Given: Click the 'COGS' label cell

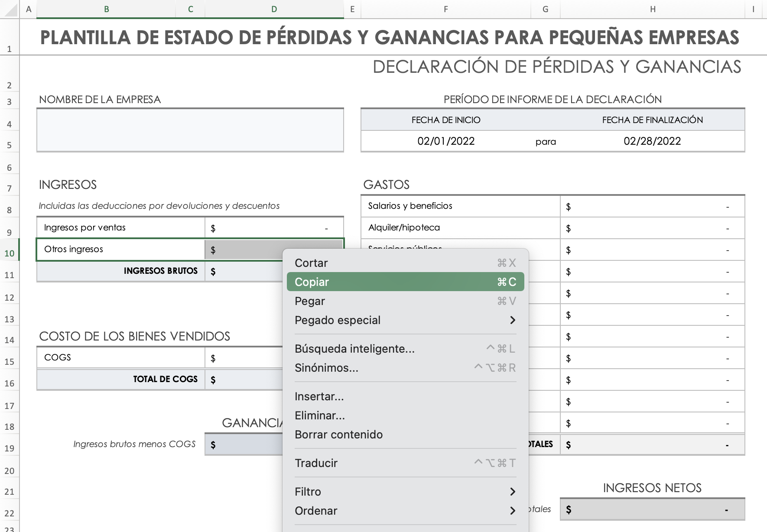Looking at the screenshot, I should (121, 358).
